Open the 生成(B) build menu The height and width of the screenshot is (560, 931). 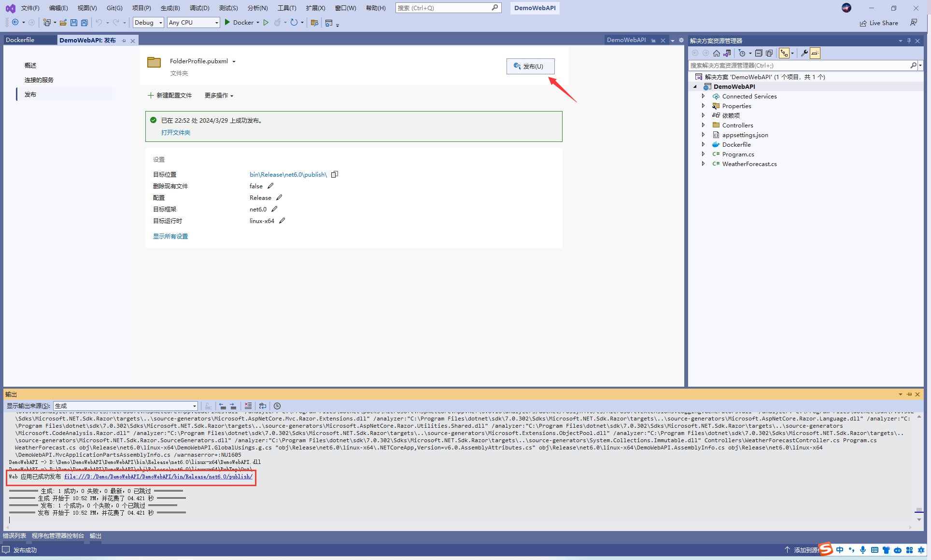click(170, 8)
